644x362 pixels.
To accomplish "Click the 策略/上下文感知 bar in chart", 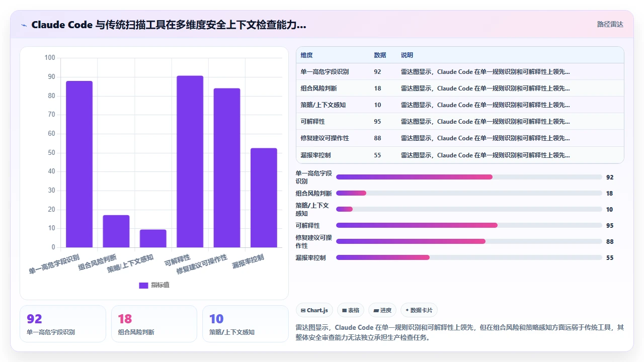I will point(153,238).
